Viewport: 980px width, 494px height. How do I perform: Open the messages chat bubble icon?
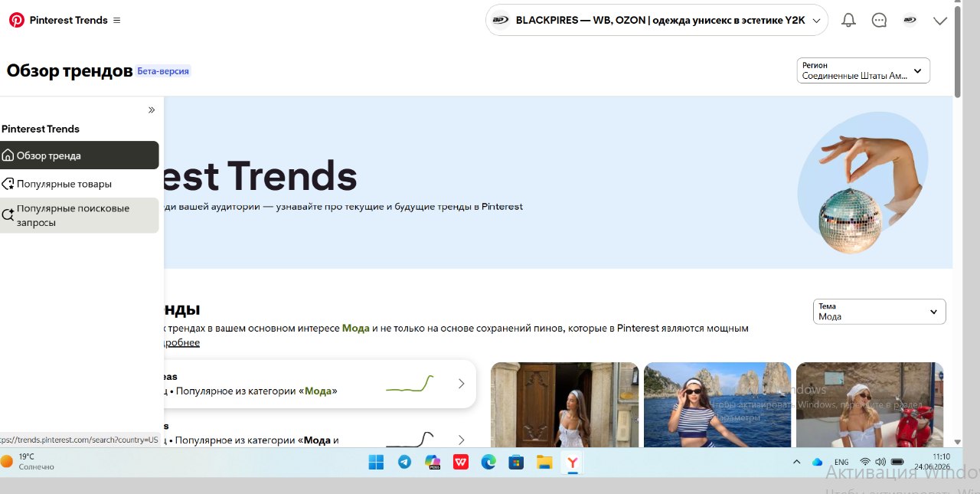879,21
